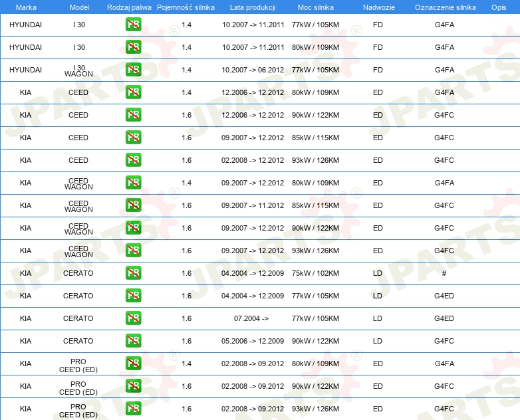Click fuel icon for Kia Ceed 85kW hatchback row
This screenshot has height=420, width=520.
click(133, 138)
